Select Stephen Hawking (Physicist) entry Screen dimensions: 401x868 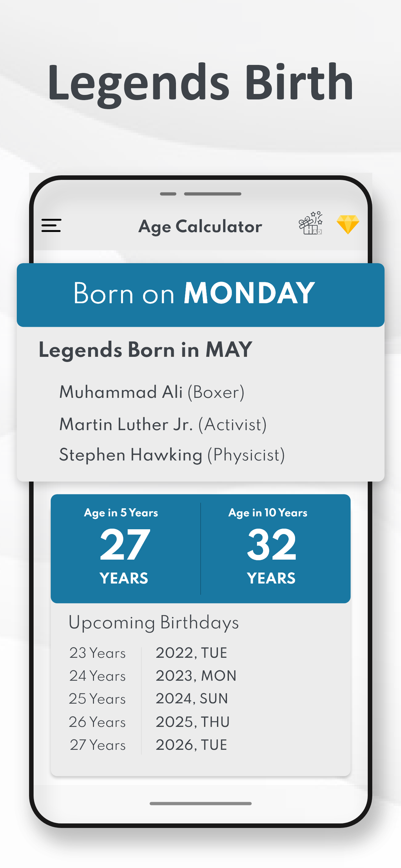(x=172, y=455)
